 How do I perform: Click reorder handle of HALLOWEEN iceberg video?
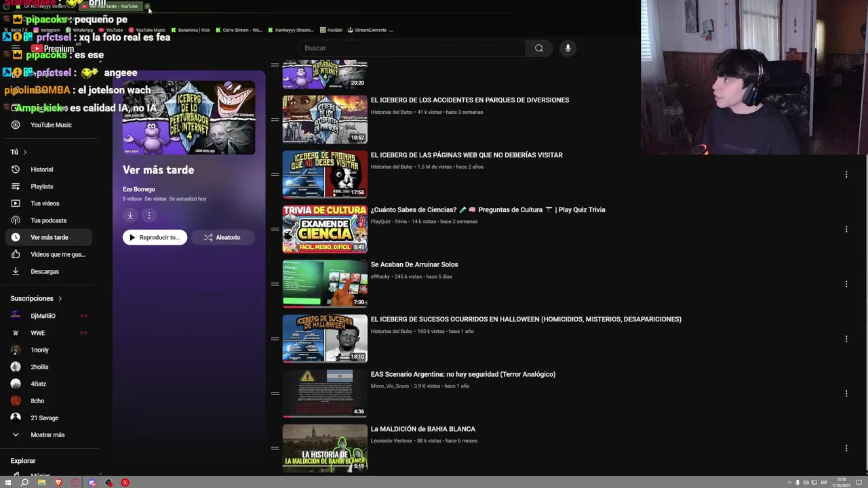click(x=275, y=339)
